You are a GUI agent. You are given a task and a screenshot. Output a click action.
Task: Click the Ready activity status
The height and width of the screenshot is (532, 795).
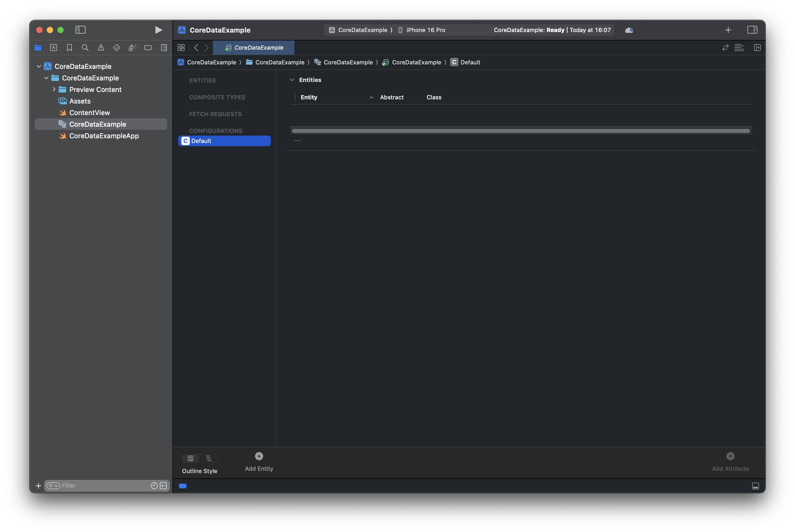click(552, 30)
